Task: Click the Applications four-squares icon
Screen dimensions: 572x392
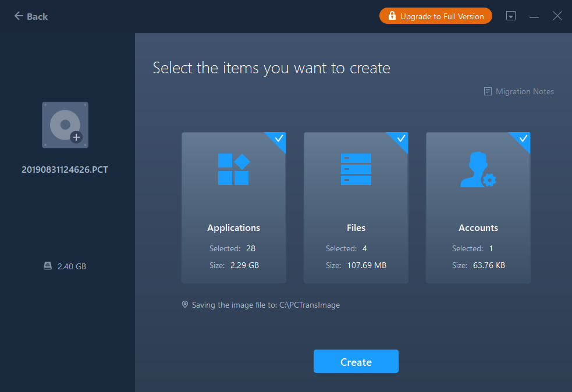Action: [x=233, y=169]
